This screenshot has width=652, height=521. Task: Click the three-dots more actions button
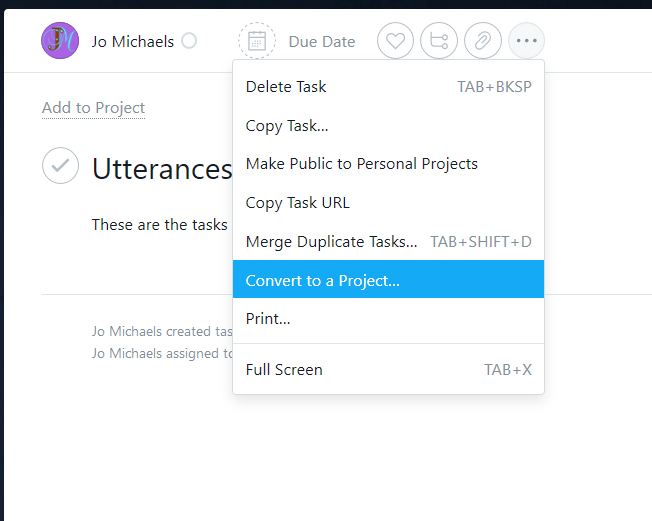coord(527,41)
